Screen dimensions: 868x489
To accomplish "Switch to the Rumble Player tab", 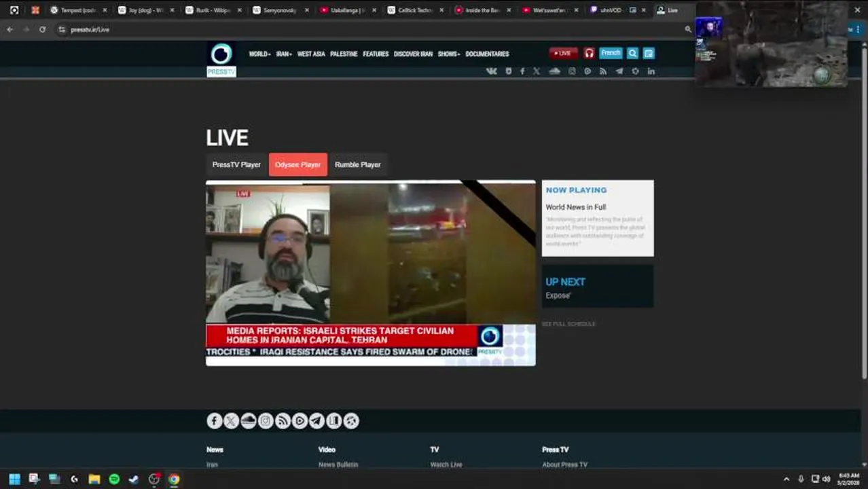I will coord(357,164).
